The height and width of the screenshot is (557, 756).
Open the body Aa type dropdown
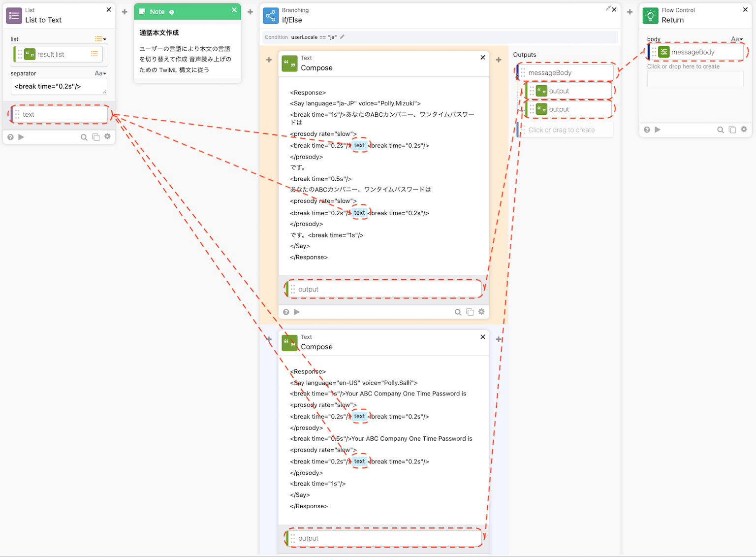(x=736, y=39)
